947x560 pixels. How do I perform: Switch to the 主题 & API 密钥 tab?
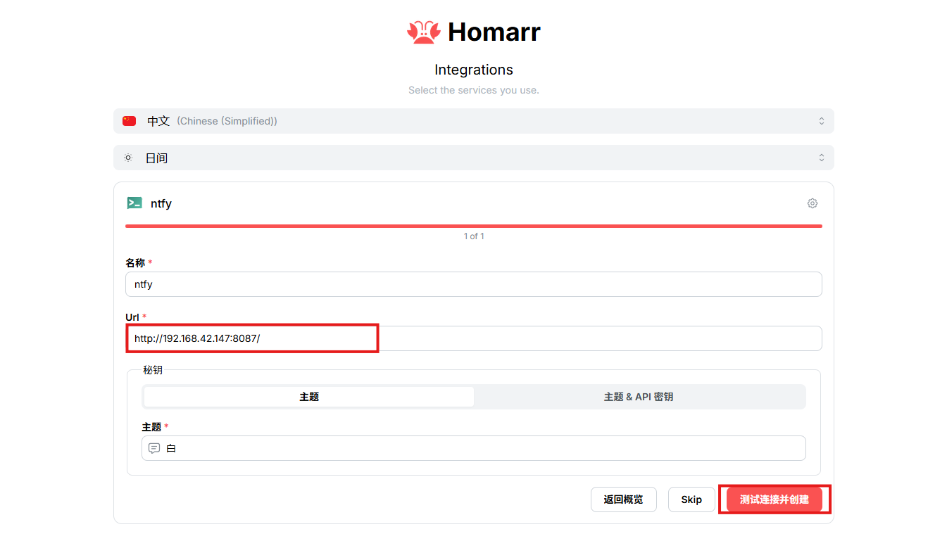(639, 397)
